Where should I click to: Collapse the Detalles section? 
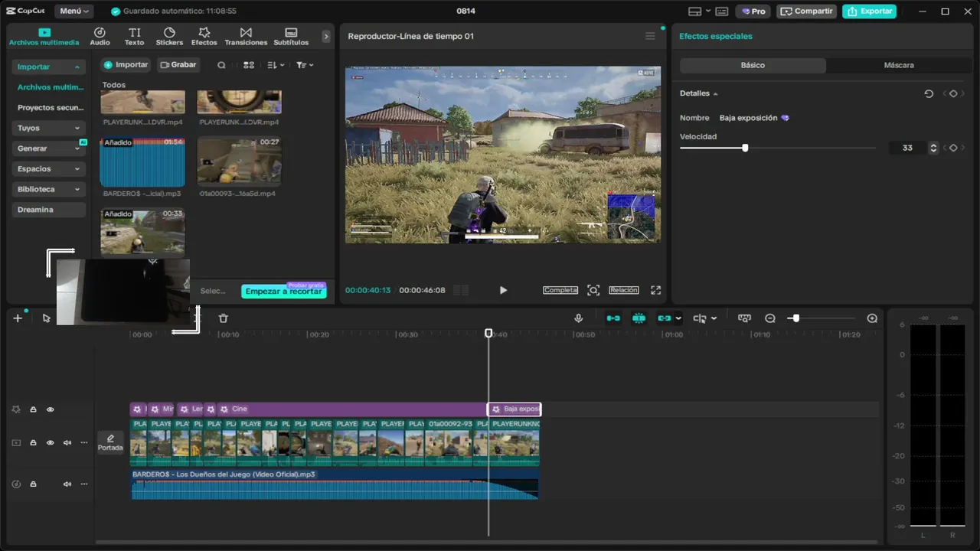[715, 93]
